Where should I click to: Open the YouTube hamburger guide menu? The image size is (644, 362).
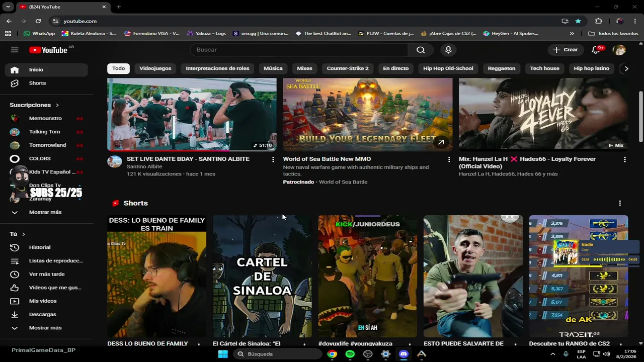(15, 50)
